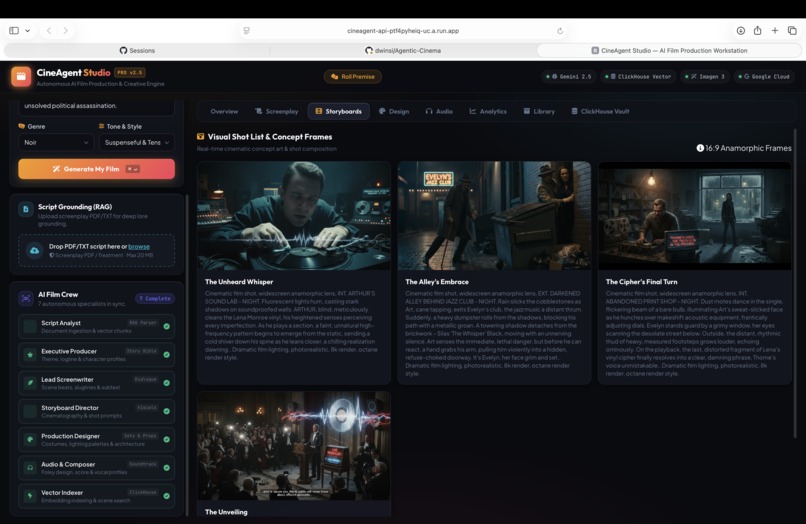The width and height of the screenshot is (806, 524).
Task: Open the Library tab
Action: [539, 111]
